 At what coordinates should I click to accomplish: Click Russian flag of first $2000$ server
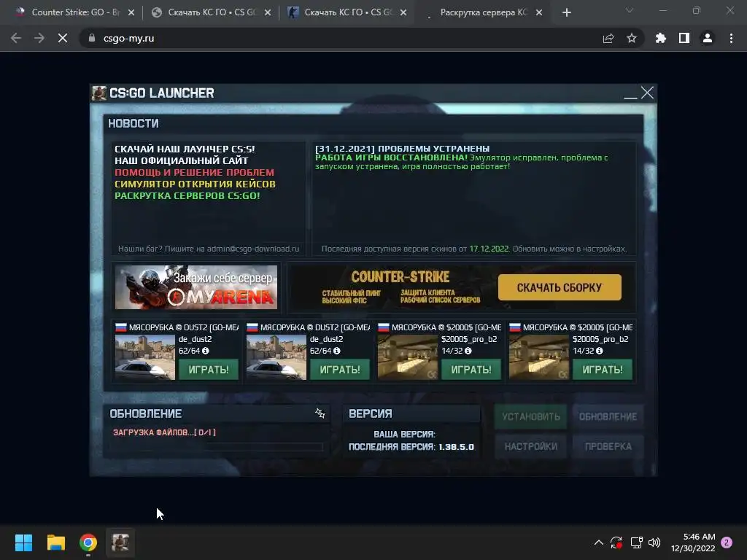click(384, 327)
